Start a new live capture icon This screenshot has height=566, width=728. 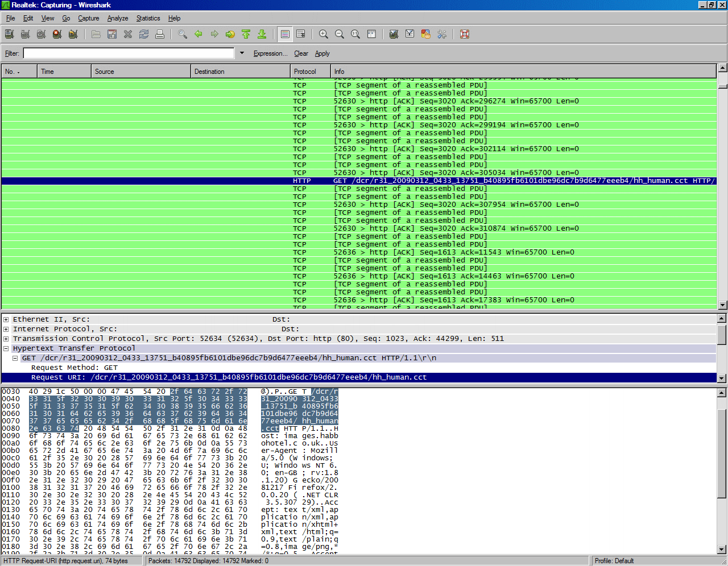pos(41,34)
